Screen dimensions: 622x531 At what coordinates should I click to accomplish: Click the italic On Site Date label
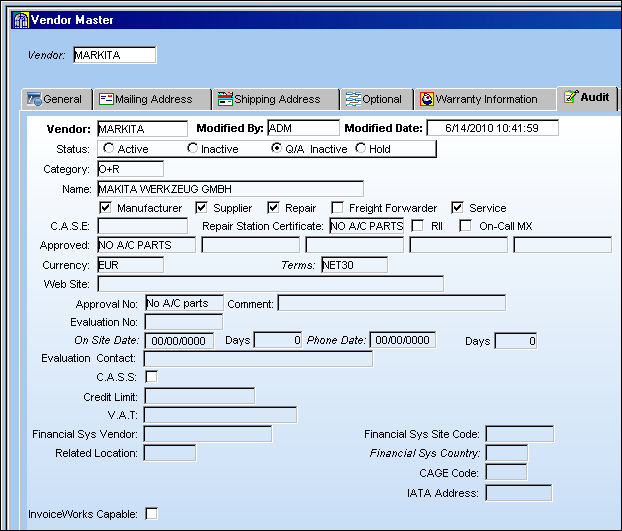click(107, 340)
